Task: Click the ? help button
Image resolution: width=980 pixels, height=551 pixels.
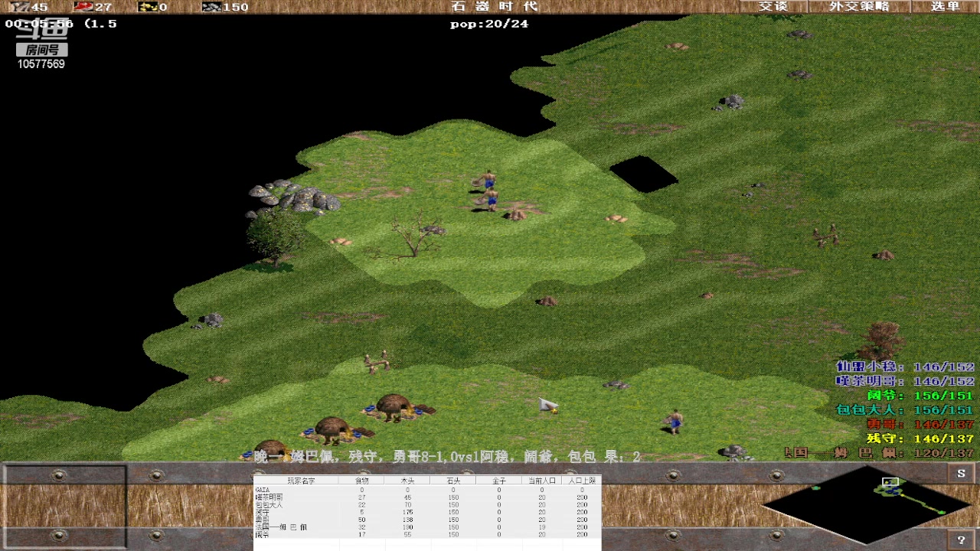Action: [961, 540]
